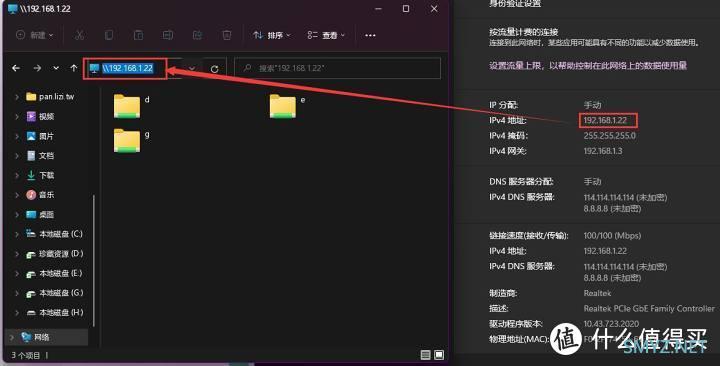Select Pictures (图片) in the sidebar
The image size is (720, 366).
(40, 136)
